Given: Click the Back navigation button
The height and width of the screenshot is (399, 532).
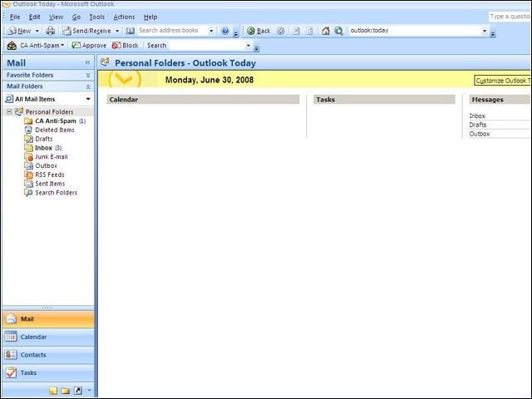Looking at the screenshot, I should click(259, 31).
